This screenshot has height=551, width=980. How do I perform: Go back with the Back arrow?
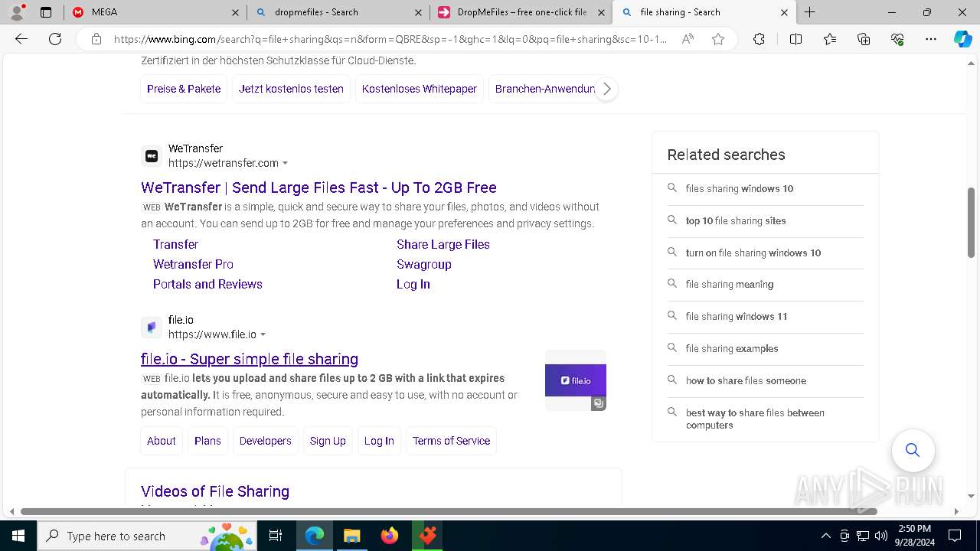coord(21,39)
